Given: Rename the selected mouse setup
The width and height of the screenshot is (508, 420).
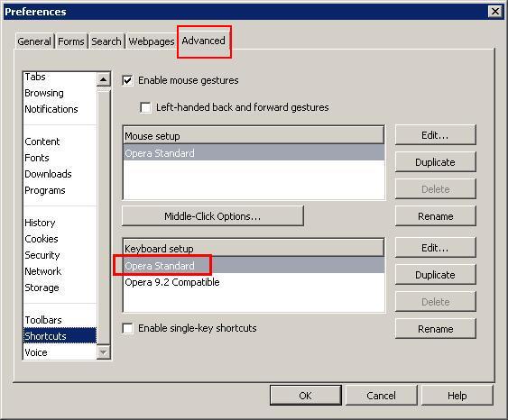Looking at the screenshot, I should coord(435,215).
